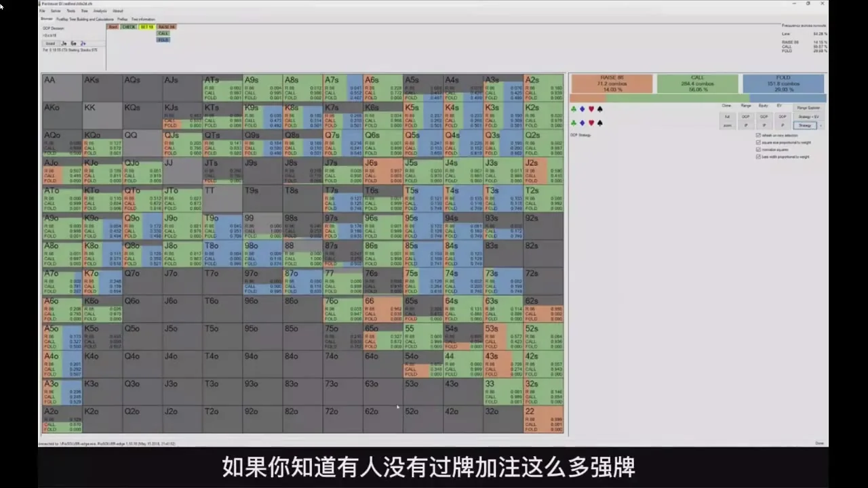Click the CALL 284.4 combos summary box
The height and width of the screenshot is (488, 868).
[697, 83]
